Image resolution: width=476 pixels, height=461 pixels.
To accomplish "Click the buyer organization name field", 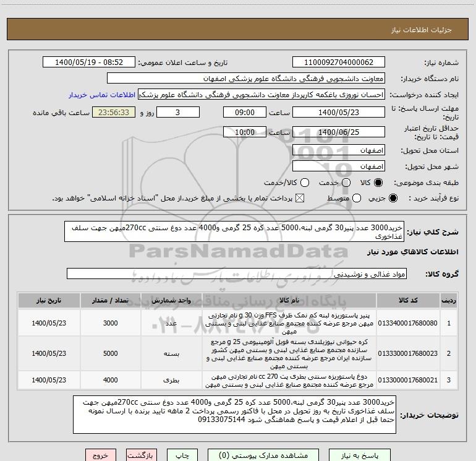I will point(246,79).
